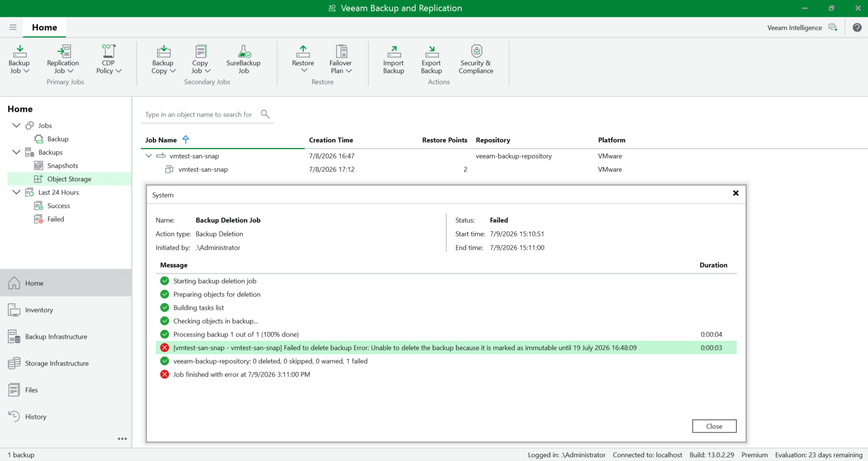Open the Storage Infrastructure view
868x461 pixels.
pyautogui.click(x=66, y=363)
